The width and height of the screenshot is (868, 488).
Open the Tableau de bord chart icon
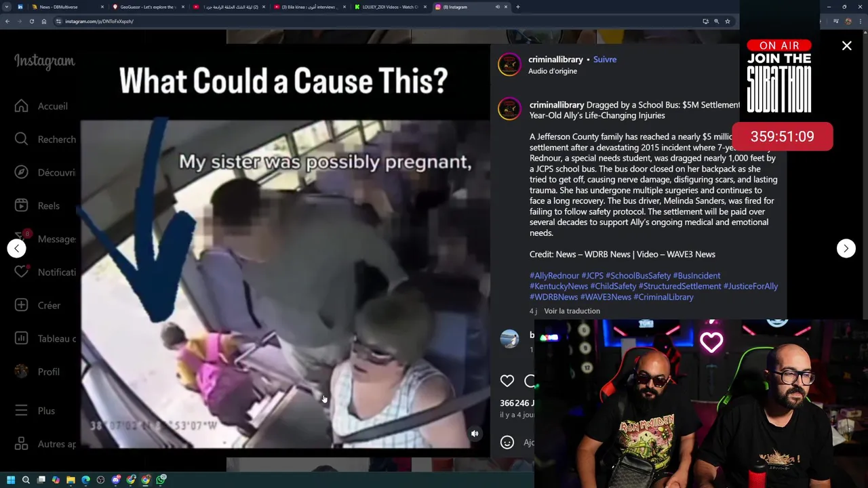[x=21, y=338]
